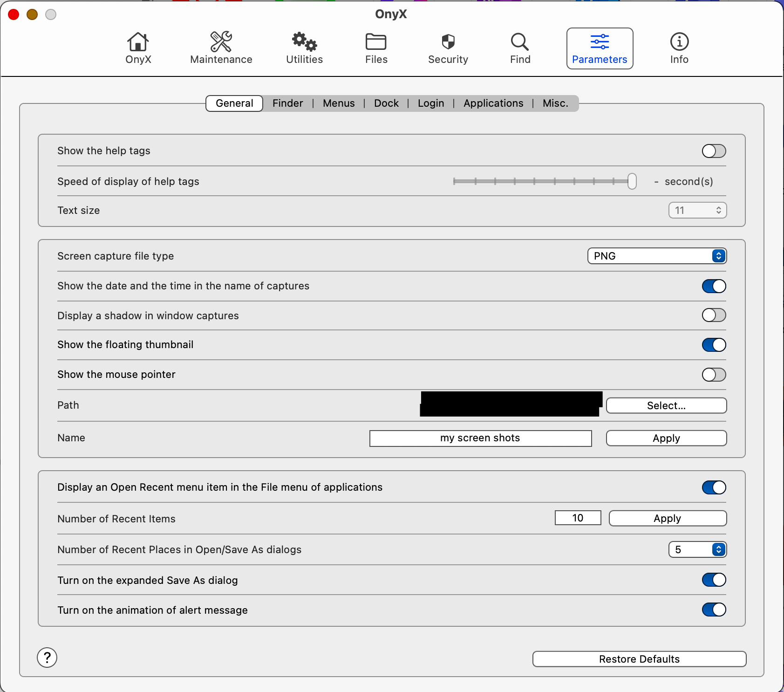The image size is (784, 692).
Task: Disable Show the floating thumbnail
Action: pyautogui.click(x=713, y=345)
